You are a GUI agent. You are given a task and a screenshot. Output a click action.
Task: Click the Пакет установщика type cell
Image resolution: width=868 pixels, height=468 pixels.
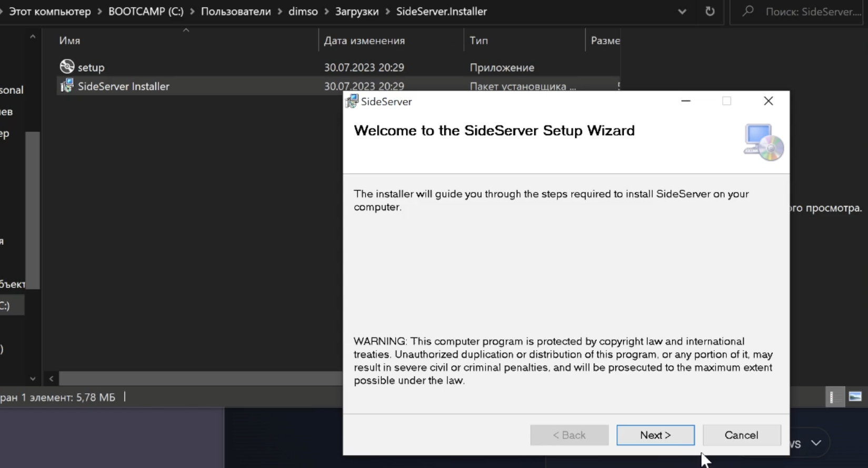click(x=523, y=86)
